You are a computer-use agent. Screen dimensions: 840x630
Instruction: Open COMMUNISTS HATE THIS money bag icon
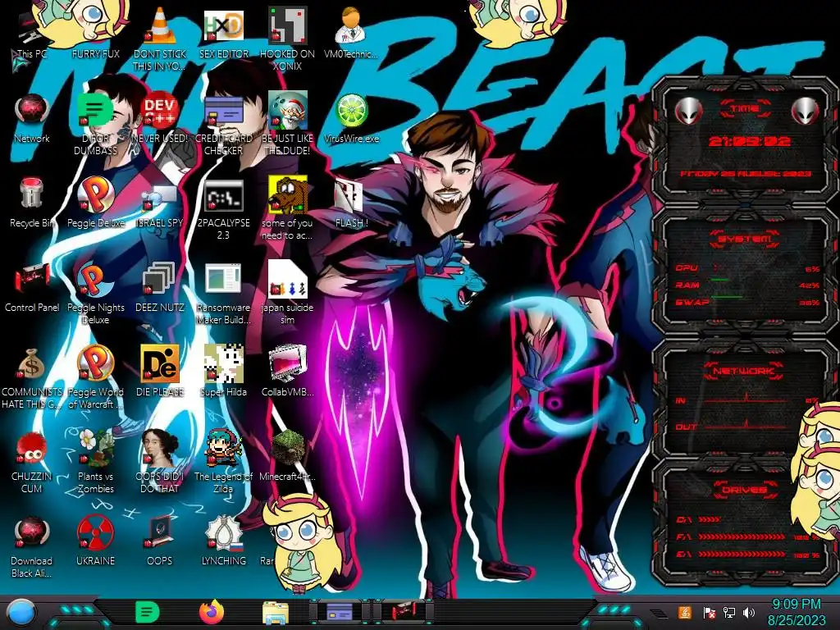click(x=32, y=364)
